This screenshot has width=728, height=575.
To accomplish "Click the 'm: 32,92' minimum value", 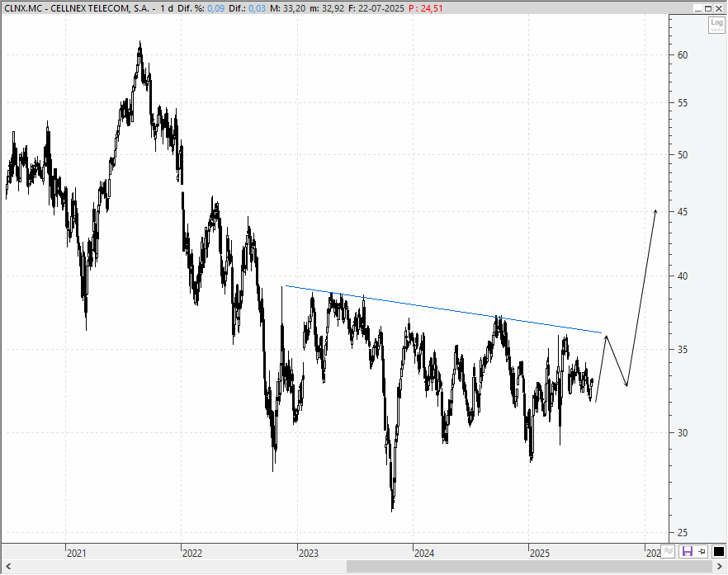I will (x=327, y=8).
